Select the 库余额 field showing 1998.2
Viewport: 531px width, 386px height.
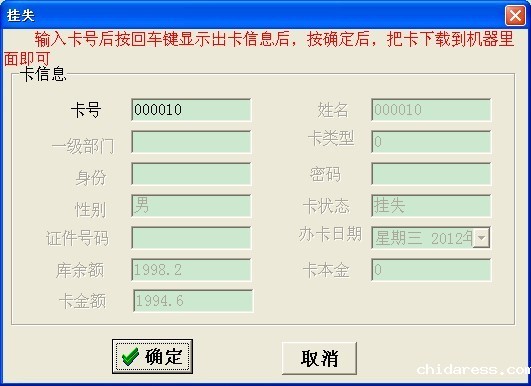[x=191, y=270]
